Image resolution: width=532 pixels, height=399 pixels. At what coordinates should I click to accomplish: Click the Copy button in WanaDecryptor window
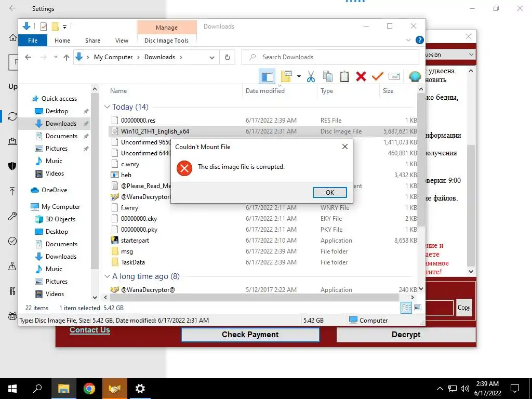[x=464, y=308]
